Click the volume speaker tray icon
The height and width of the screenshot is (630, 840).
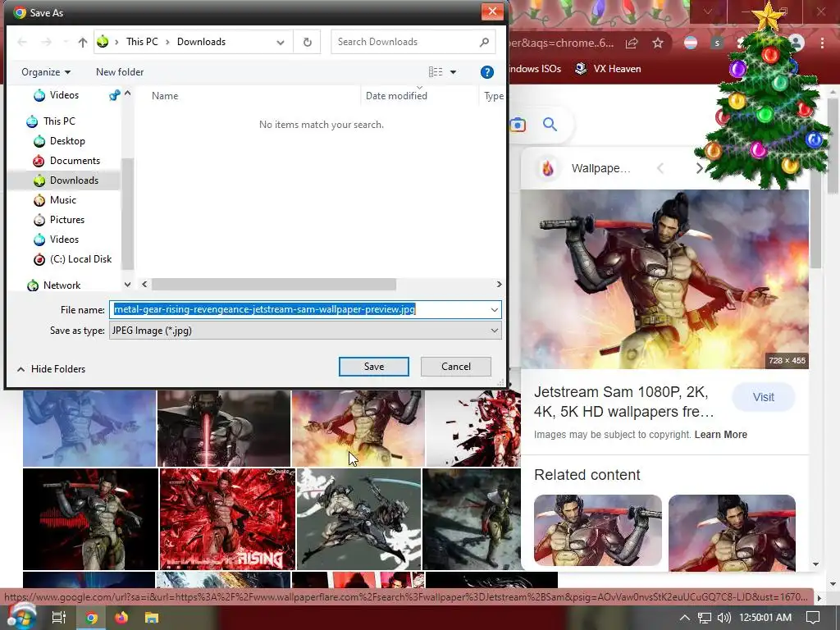pyautogui.click(x=724, y=618)
